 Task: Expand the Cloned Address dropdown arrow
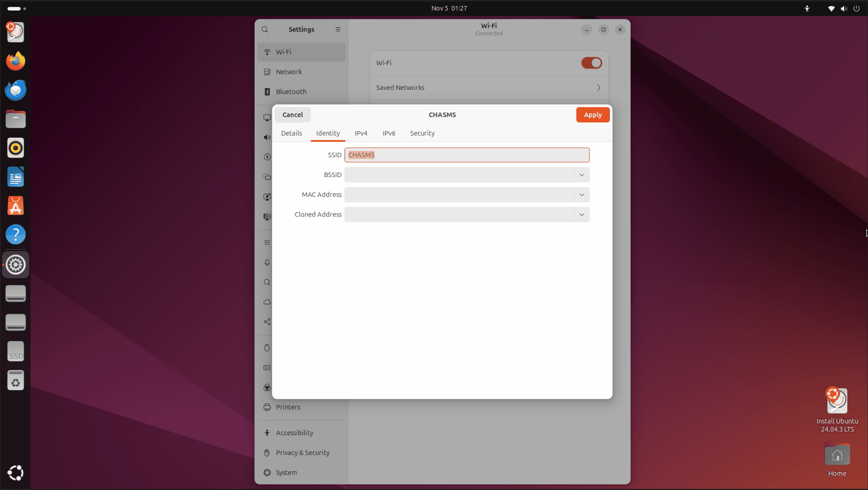581,215
